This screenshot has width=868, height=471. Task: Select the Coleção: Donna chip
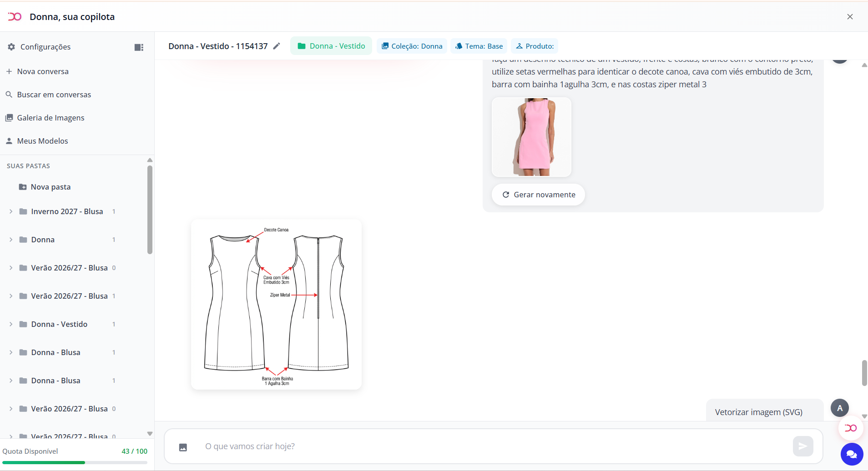pos(412,46)
